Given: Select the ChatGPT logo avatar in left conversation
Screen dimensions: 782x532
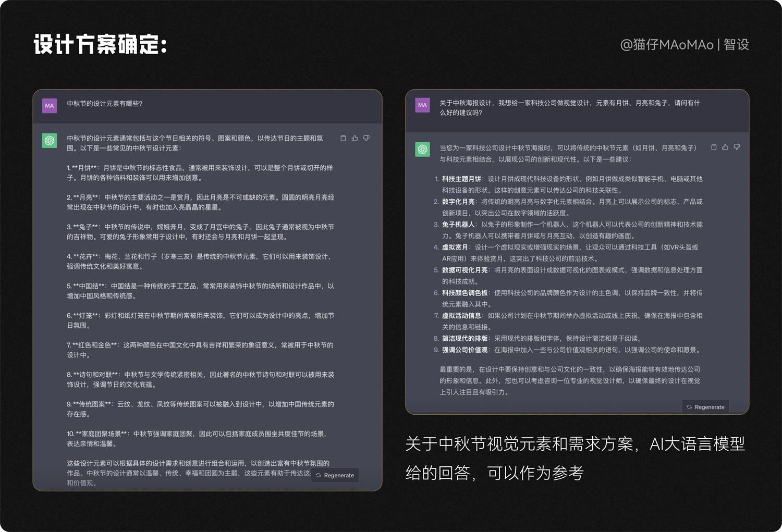Looking at the screenshot, I should tap(50, 140).
